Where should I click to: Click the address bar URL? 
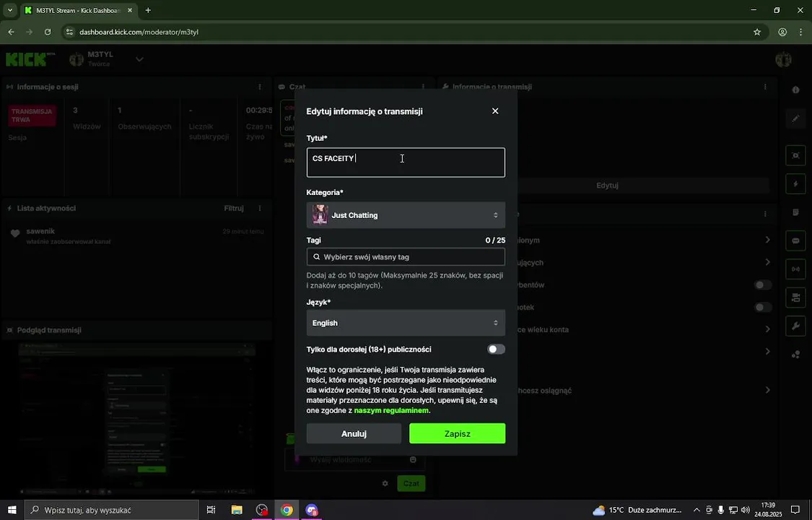coord(139,32)
